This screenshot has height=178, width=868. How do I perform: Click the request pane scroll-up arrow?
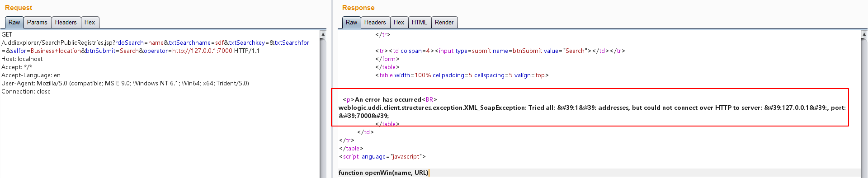pyautogui.click(x=323, y=34)
